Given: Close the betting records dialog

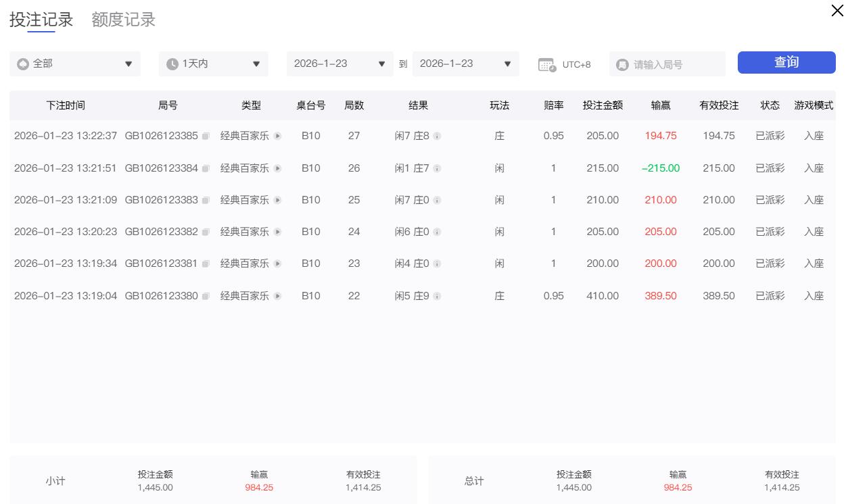Looking at the screenshot, I should [837, 11].
